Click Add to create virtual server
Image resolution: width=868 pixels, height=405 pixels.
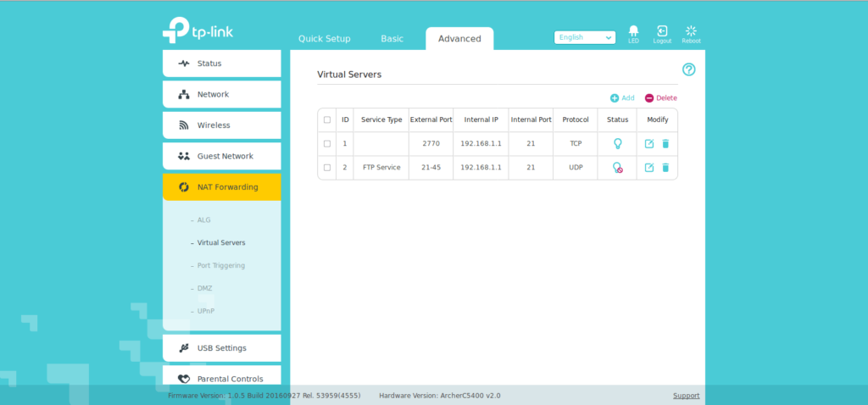[x=622, y=98]
